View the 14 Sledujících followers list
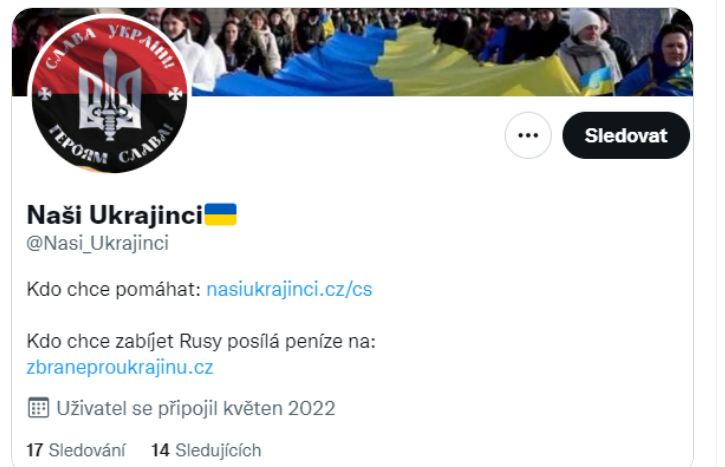725x467 pixels. 206,450
